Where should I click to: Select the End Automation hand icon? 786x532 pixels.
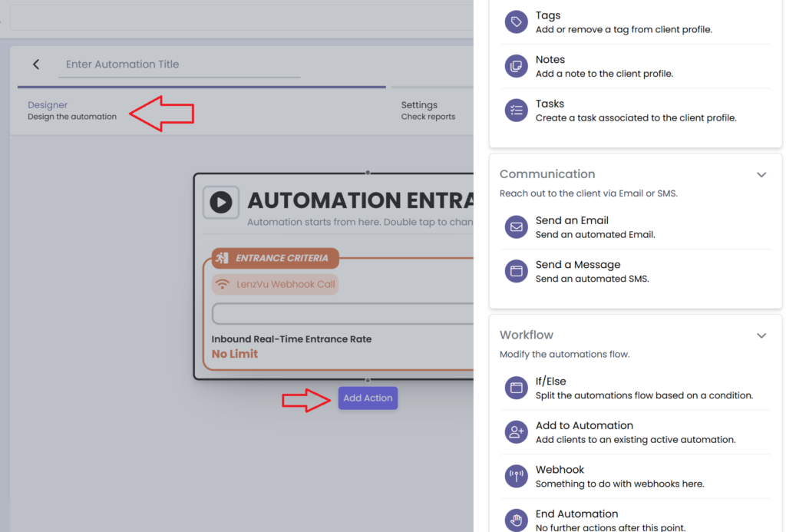tap(517, 520)
